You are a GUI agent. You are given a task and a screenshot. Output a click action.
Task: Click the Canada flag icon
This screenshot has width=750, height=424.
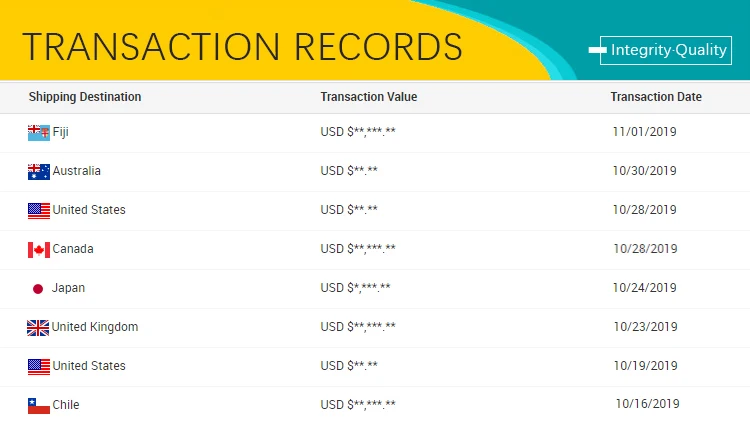39,250
